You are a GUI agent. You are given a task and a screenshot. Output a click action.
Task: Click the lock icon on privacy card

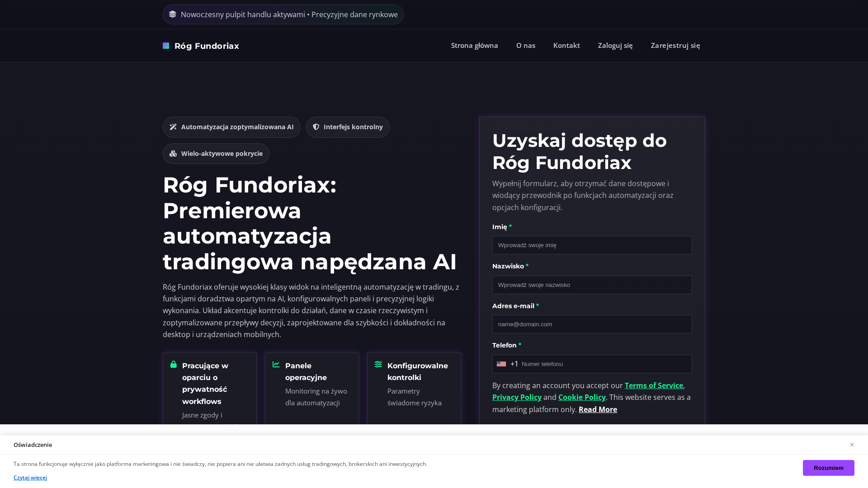(174, 364)
